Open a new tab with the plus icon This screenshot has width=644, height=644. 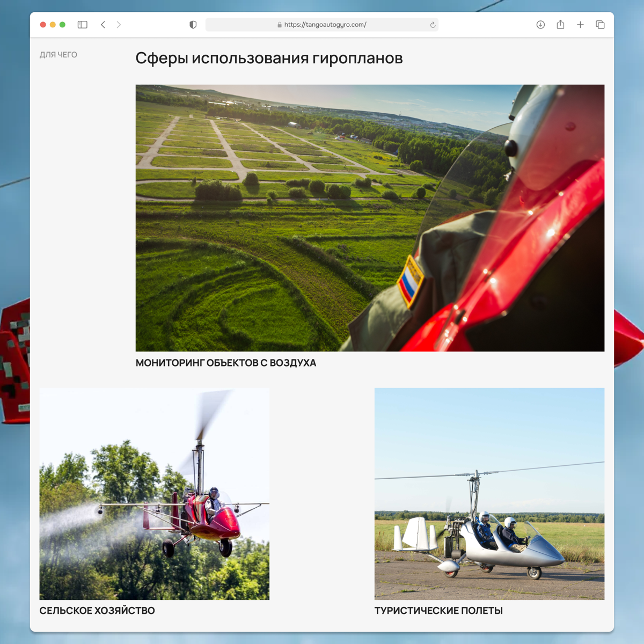click(x=580, y=24)
